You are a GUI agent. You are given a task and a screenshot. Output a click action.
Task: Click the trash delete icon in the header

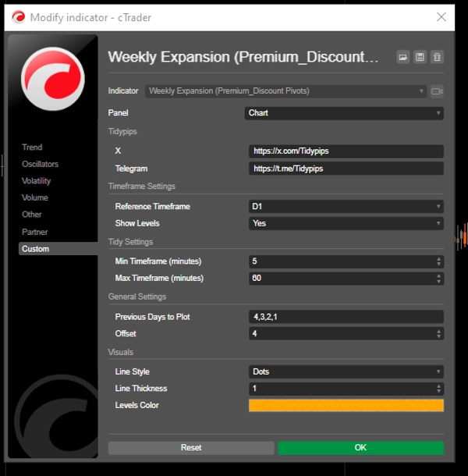pyautogui.click(x=437, y=57)
